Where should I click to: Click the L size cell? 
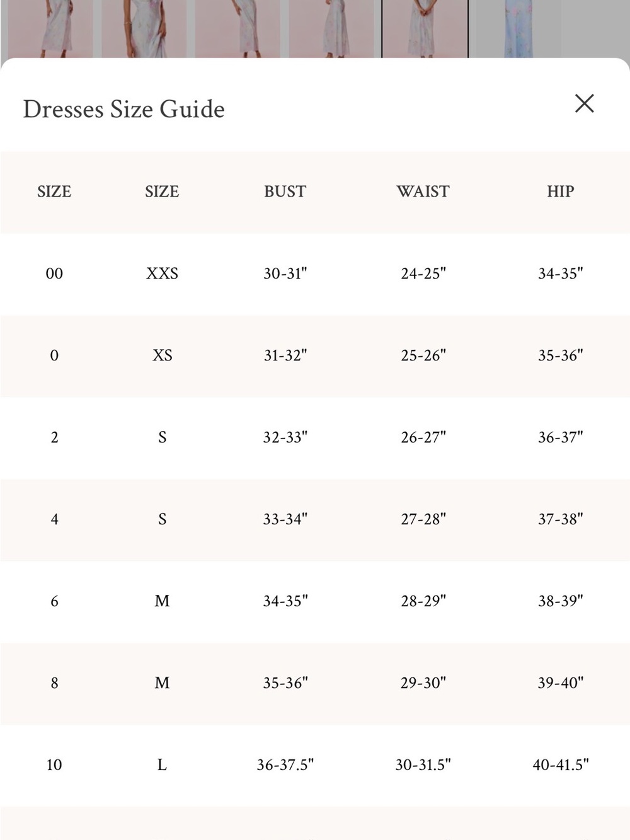pos(162,765)
